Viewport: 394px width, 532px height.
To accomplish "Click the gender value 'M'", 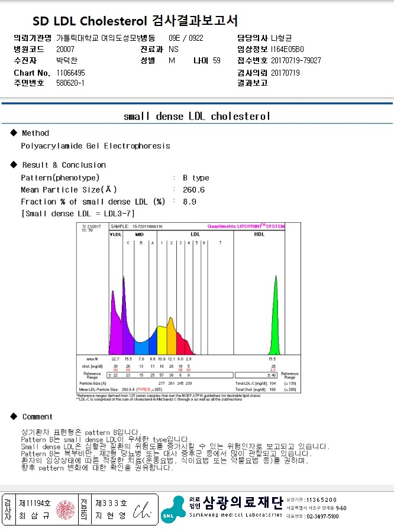I will (172, 60).
